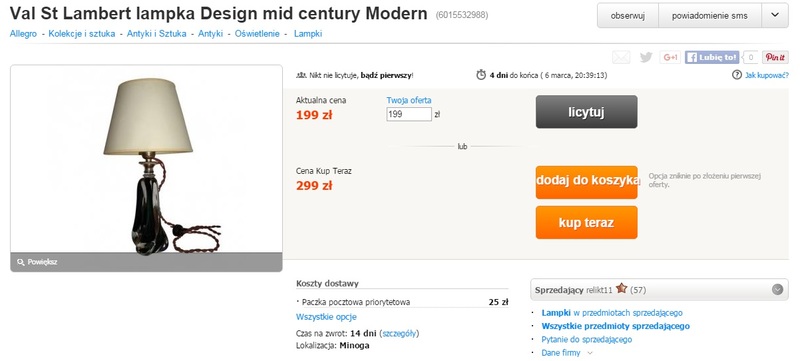Expand the Sprzedający seller panel arrow
This screenshot has width=800, height=361.
(x=777, y=290)
